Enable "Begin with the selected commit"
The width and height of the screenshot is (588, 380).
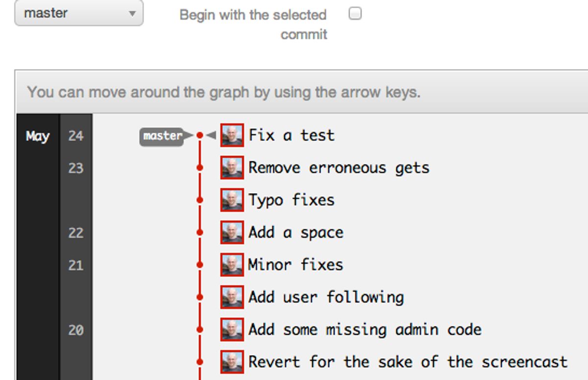[x=355, y=14]
